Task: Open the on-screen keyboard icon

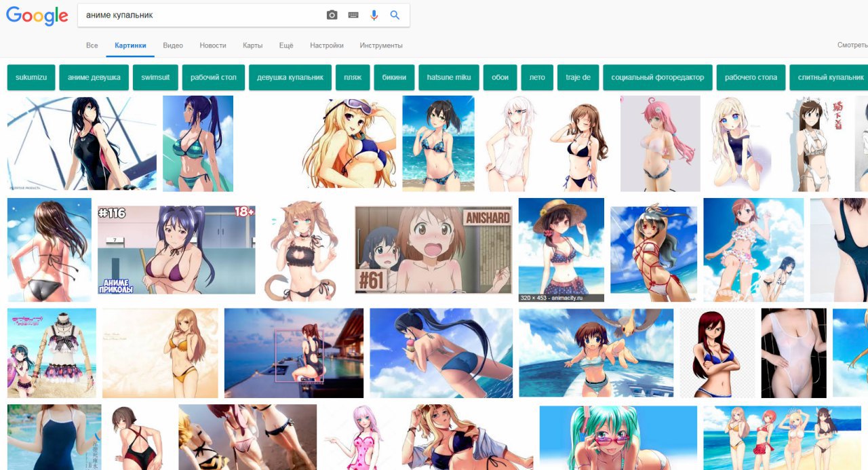Action: (353, 15)
